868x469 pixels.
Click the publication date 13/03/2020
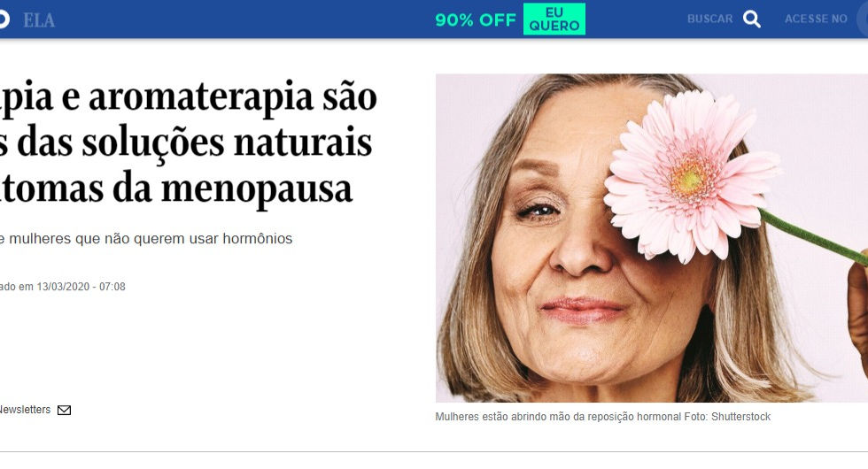click(x=63, y=287)
